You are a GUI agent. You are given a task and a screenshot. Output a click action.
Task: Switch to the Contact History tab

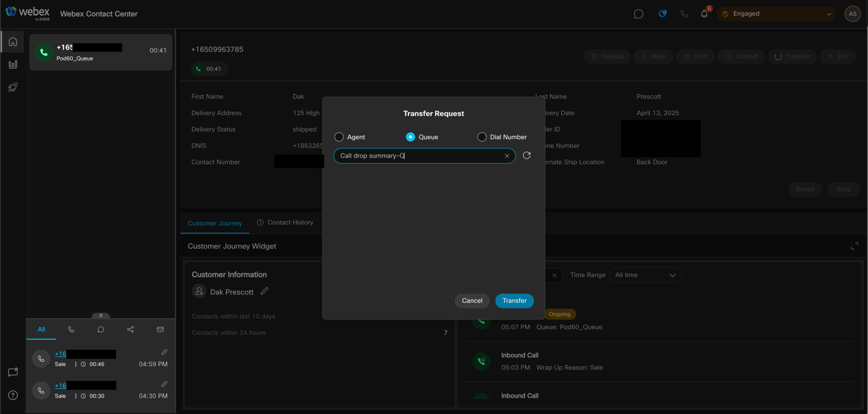tap(285, 223)
